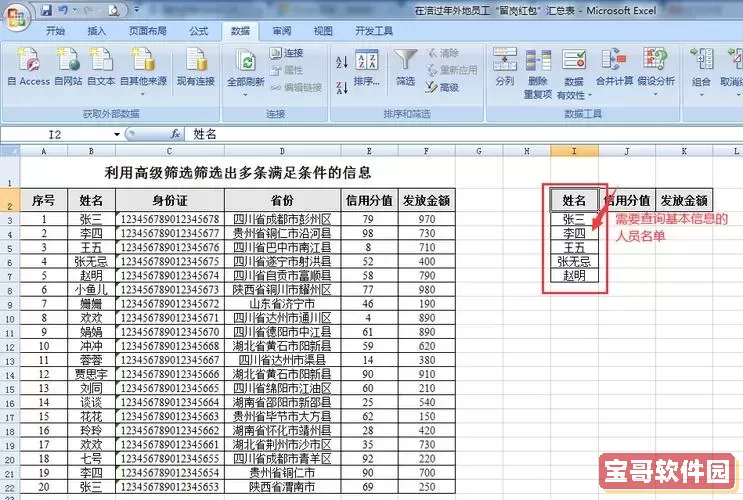Image resolution: width=743 pixels, height=500 pixels.
Task: Select column I header
Action: coord(574,151)
